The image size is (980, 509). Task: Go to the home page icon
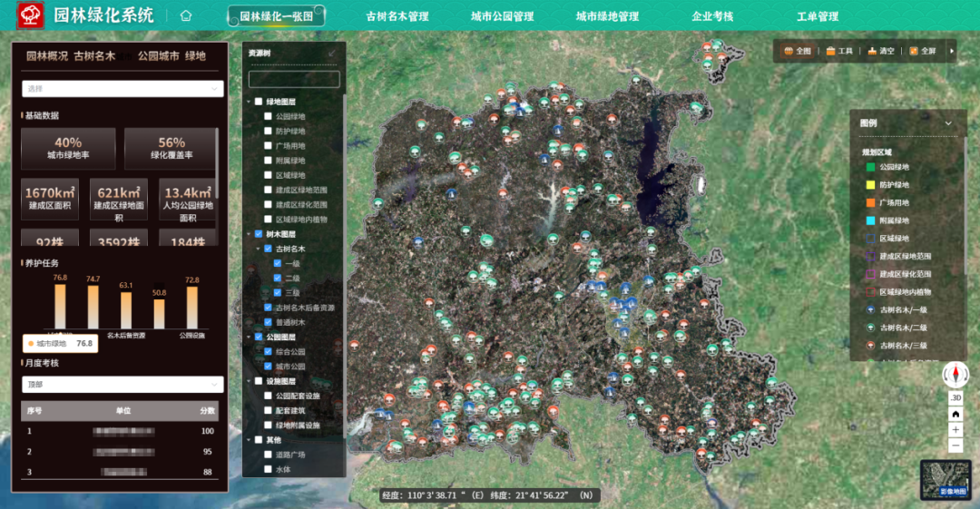(186, 15)
